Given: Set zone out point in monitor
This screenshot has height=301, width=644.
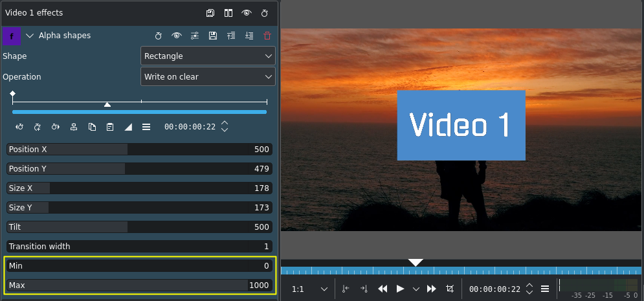Looking at the screenshot, I should [x=364, y=289].
